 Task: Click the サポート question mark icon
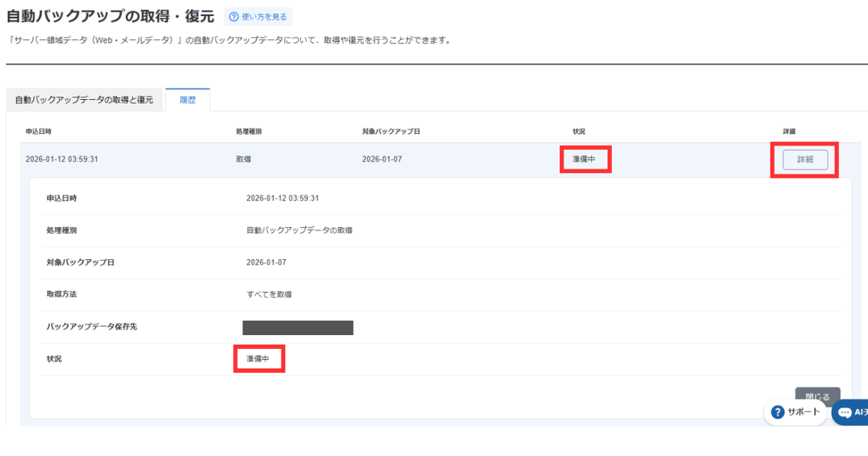click(x=778, y=412)
